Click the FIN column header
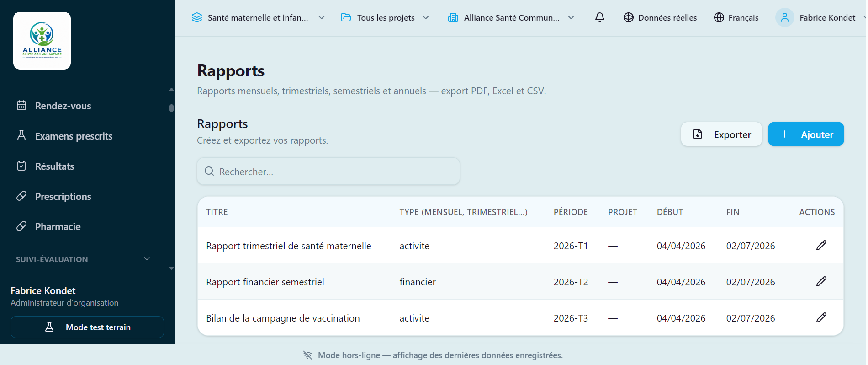This screenshot has width=868, height=365. coord(733,212)
